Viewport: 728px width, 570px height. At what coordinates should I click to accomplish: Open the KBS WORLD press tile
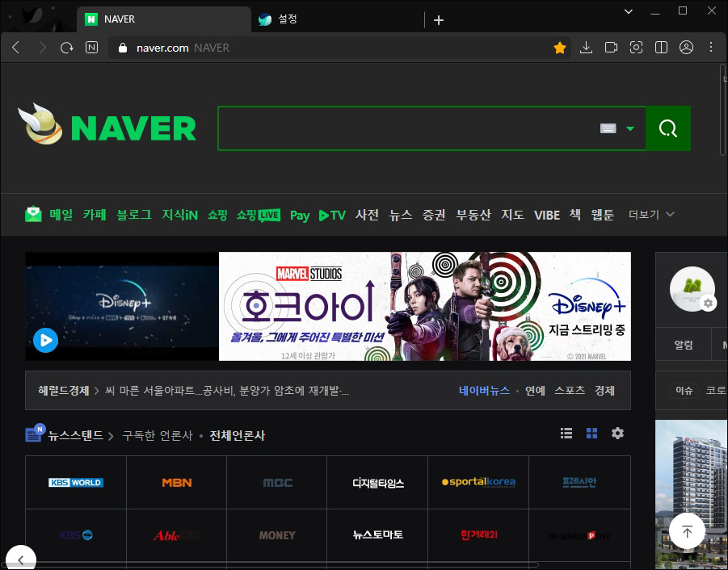click(x=76, y=482)
